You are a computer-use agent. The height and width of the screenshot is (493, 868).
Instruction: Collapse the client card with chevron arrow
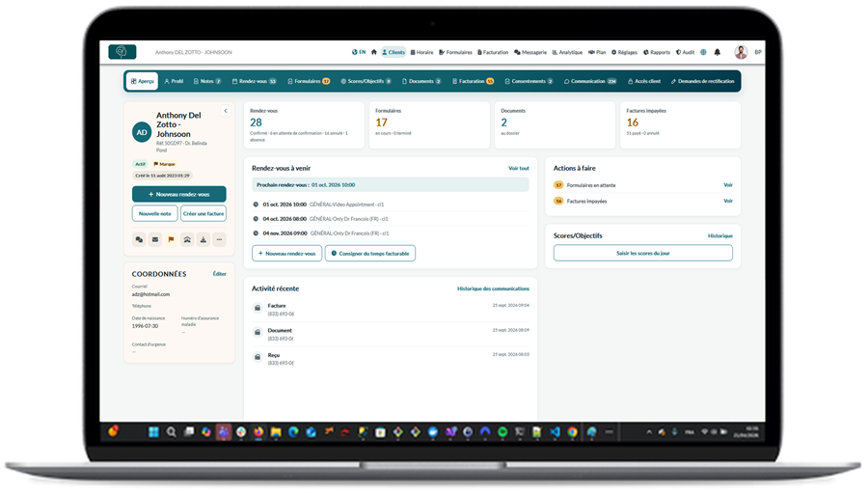coord(226,111)
